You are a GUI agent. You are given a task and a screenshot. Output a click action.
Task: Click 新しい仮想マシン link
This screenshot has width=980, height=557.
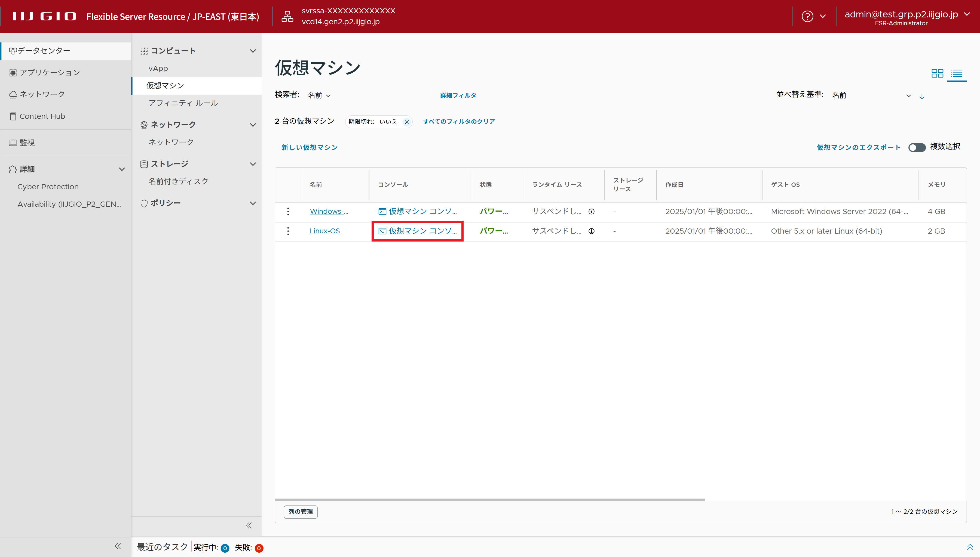pos(309,148)
